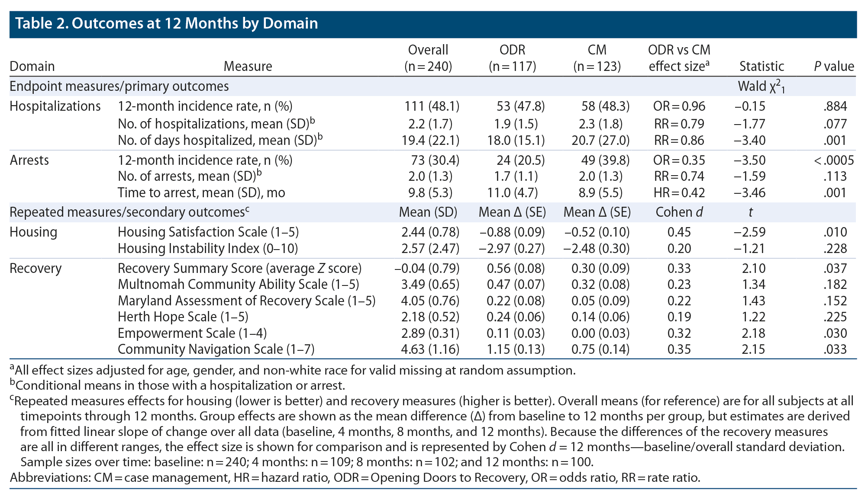Select the Repeated measures/secondary outcomes section heading
Screen dimensions: 868x500
(x=129, y=212)
